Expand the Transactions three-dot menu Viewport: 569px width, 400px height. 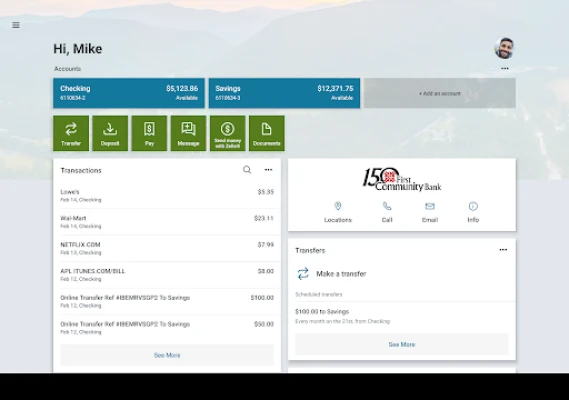[x=268, y=170]
